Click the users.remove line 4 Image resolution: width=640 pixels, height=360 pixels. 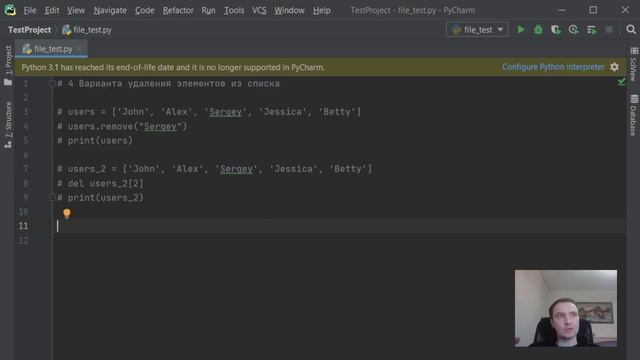122,127
